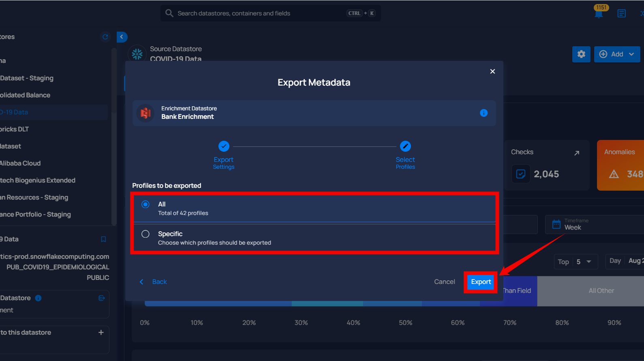Click the export icon beside Datastore
The height and width of the screenshot is (361, 644).
click(x=102, y=298)
